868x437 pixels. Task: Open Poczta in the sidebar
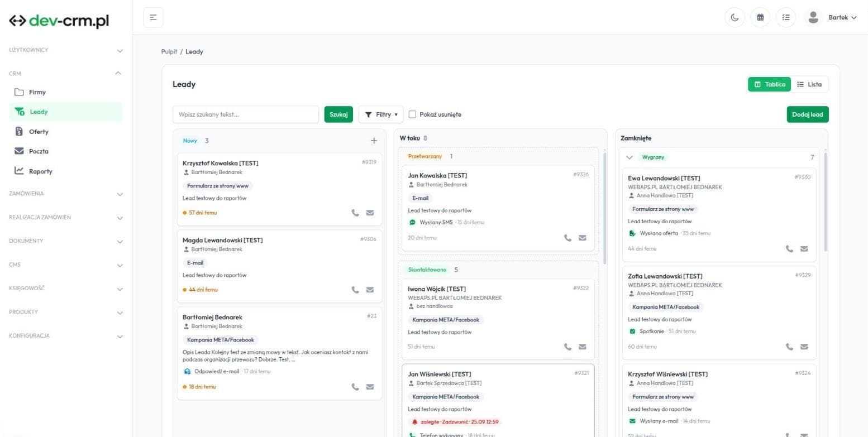point(66,151)
